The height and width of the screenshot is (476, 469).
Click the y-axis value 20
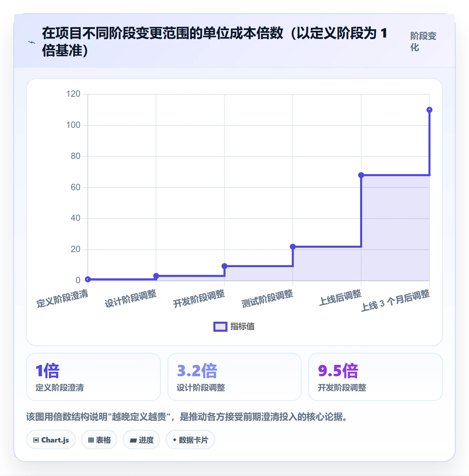(75, 249)
